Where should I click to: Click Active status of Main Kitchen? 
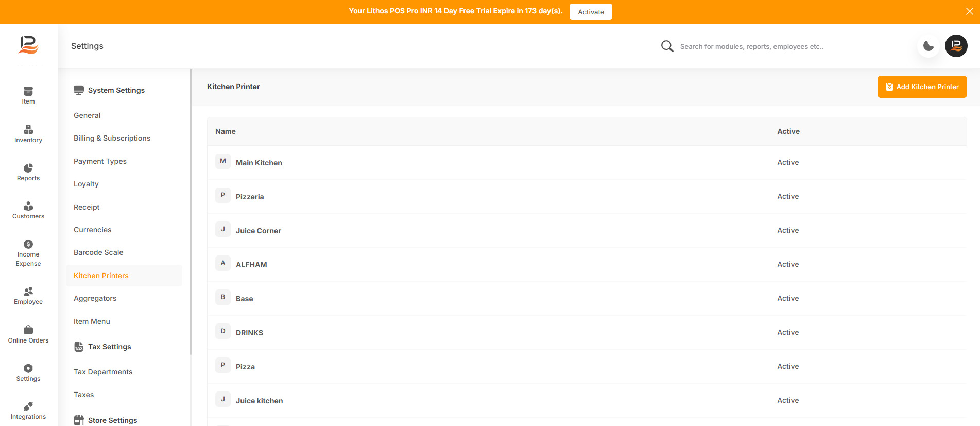pos(788,162)
